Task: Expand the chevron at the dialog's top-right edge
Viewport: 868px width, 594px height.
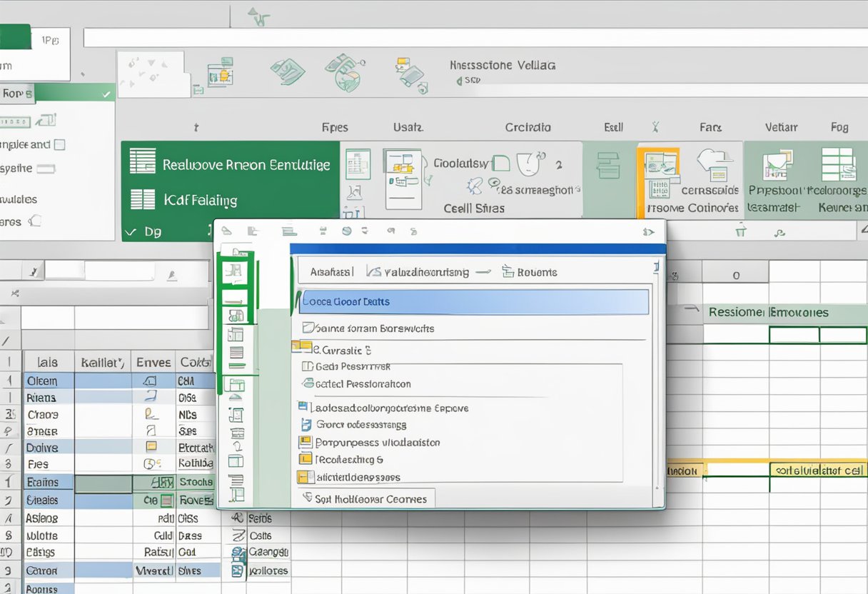Action: [x=649, y=231]
